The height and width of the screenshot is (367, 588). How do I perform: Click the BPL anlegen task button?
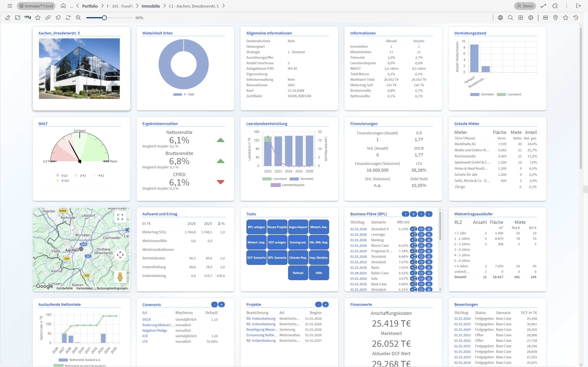(x=256, y=227)
